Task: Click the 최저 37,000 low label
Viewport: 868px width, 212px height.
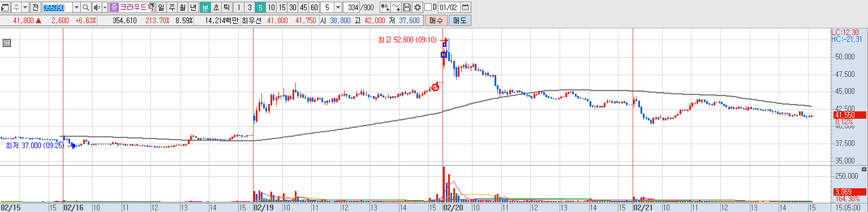Action: 35,145
